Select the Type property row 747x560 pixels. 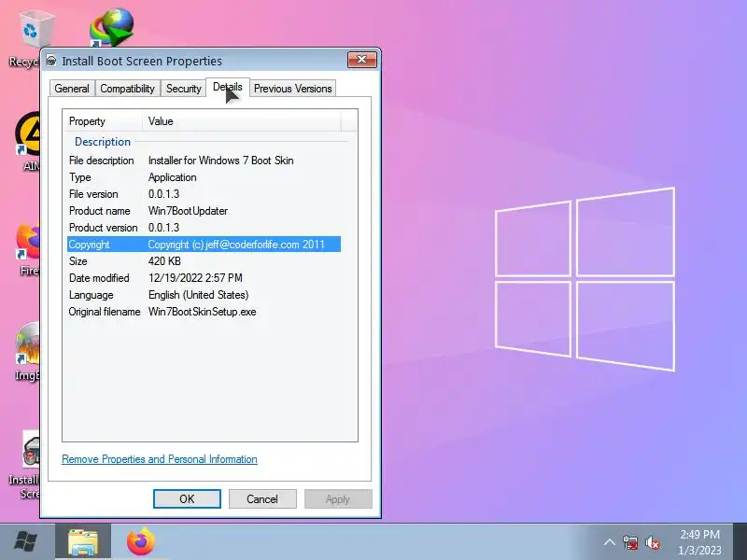[204, 177]
